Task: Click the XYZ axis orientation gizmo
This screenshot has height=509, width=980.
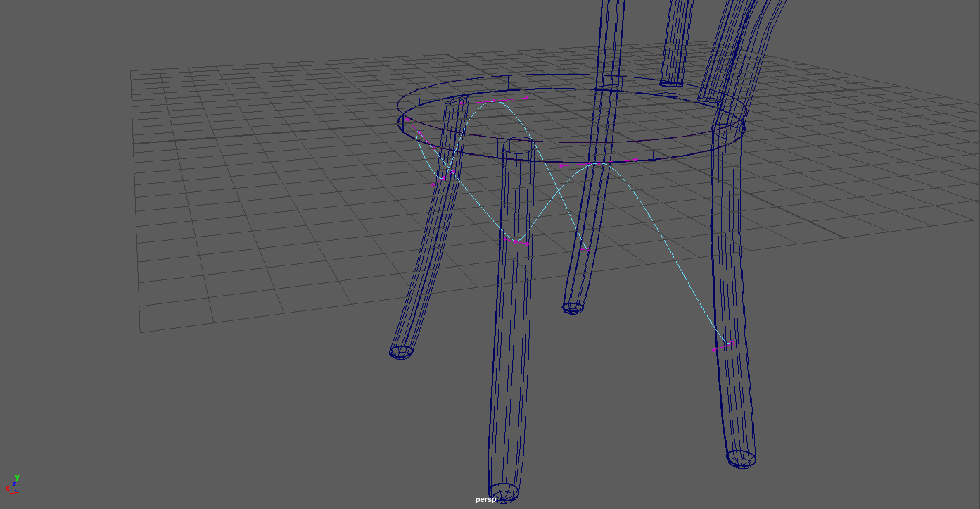Action: point(13,485)
